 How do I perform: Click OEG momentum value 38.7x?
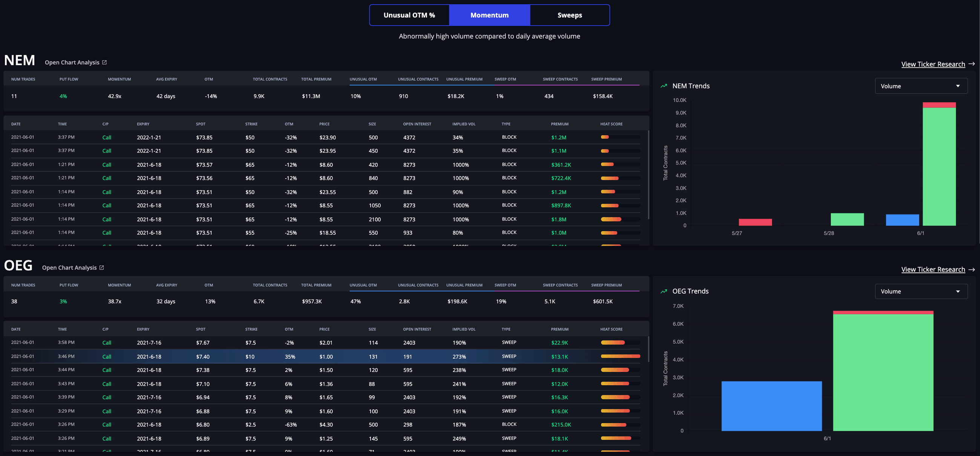click(x=115, y=301)
